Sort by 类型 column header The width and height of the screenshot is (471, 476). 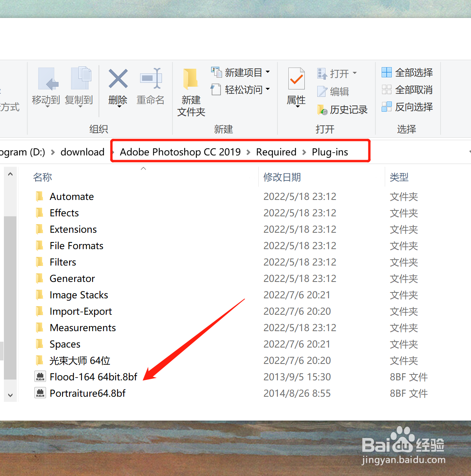point(399,177)
